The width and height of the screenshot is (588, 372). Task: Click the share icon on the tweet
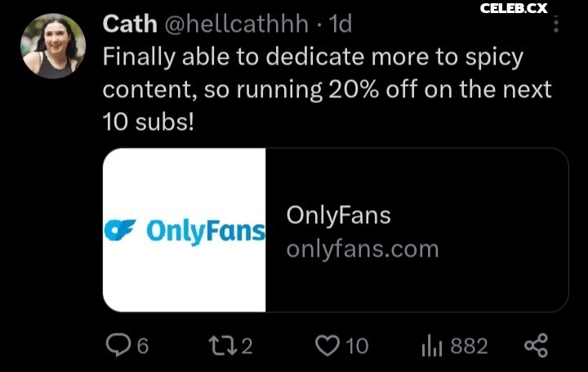[536, 346]
